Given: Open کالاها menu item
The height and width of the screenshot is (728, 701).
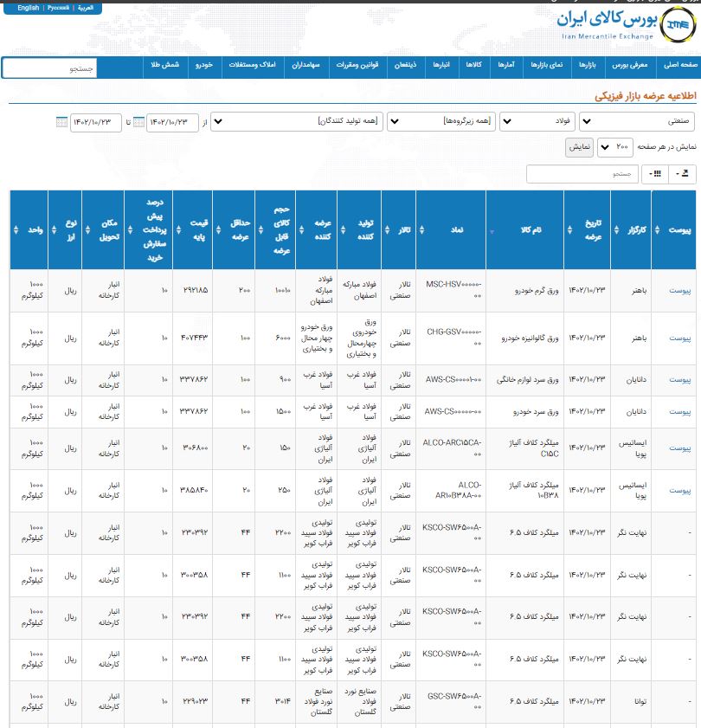Looking at the screenshot, I should point(474,65).
